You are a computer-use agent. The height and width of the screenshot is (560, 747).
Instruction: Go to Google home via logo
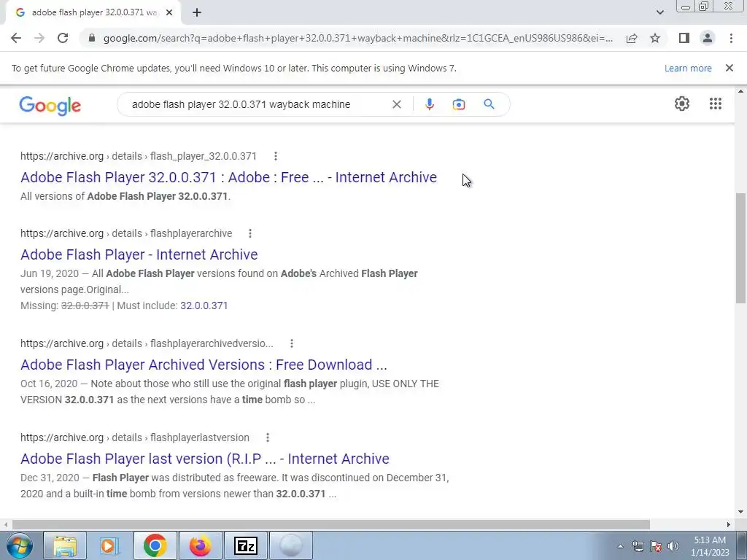(50, 105)
